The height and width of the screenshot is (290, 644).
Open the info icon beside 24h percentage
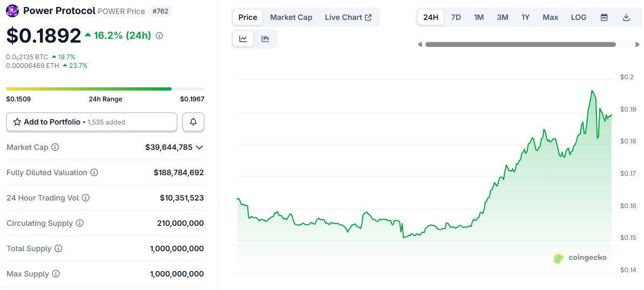coord(159,36)
